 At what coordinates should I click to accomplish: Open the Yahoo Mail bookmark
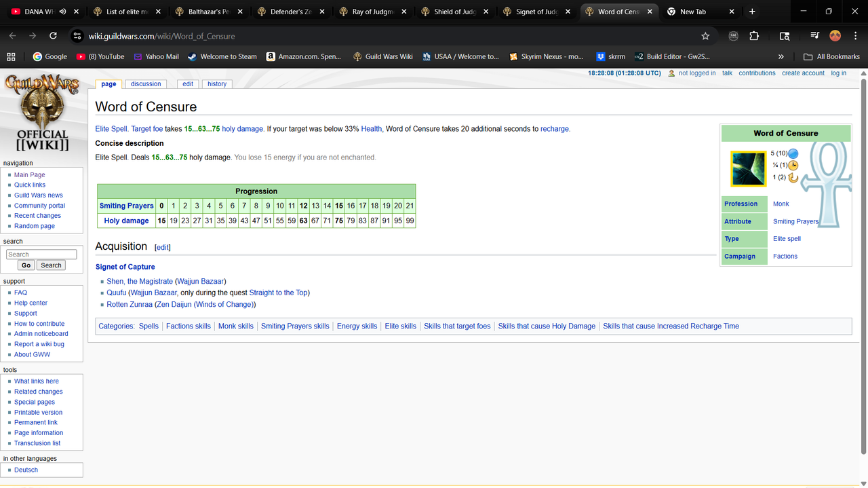(x=157, y=56)
